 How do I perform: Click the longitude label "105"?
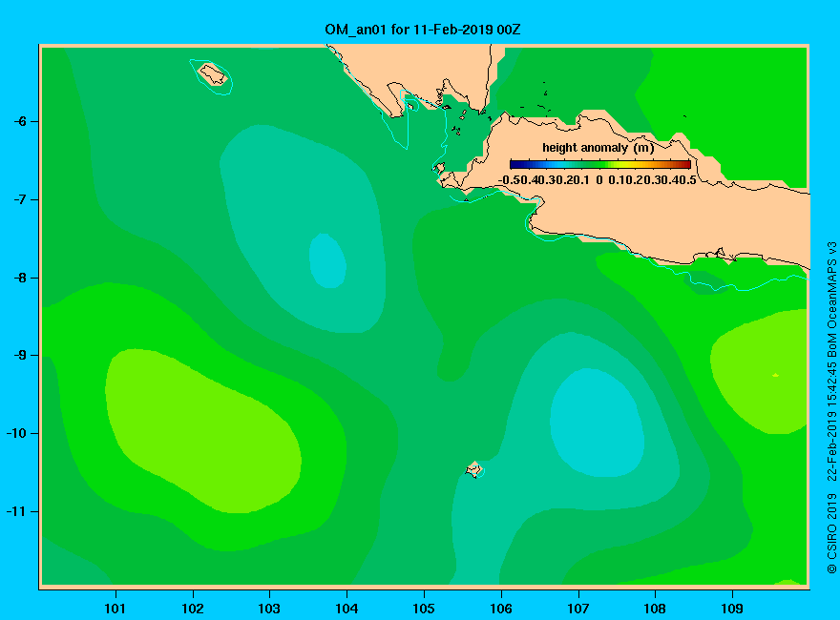(424, 609)
